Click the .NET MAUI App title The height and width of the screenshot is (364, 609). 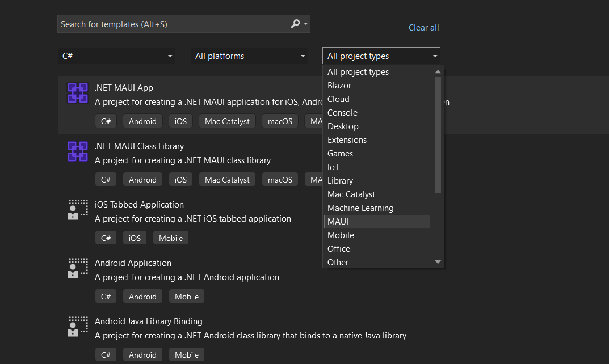(x=124, y=88)
